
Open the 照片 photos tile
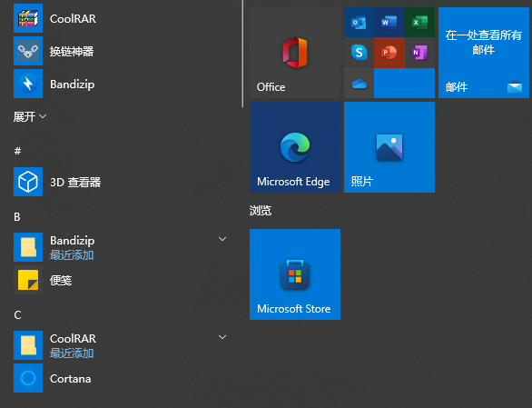[x=389, y=147]
